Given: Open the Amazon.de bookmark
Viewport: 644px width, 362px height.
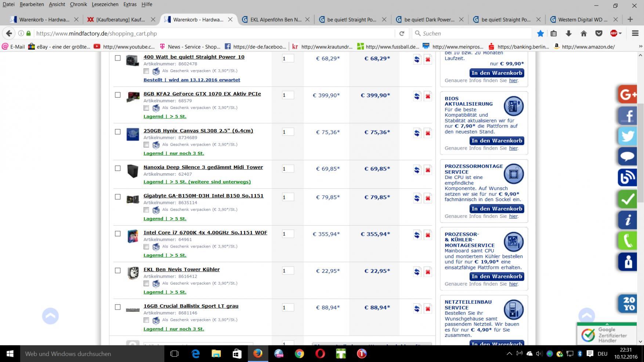Looking at the screenshot, I should pyautogui.click(x=584, y=47).
